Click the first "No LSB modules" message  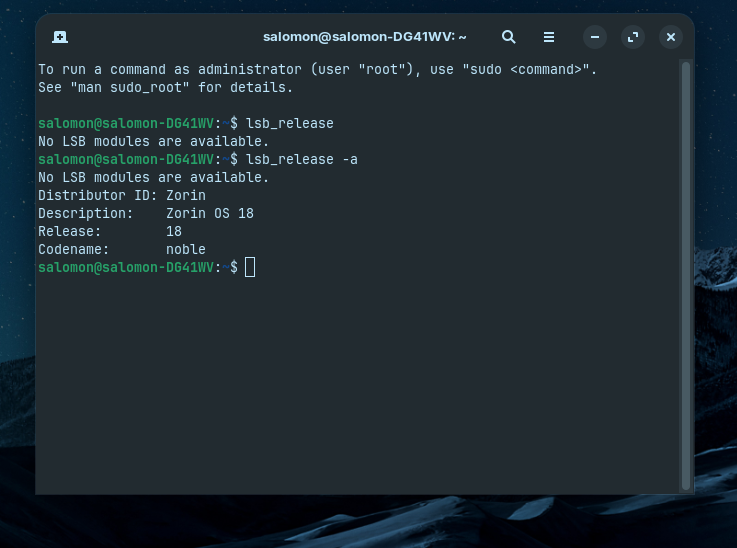(x=154, y=141)
